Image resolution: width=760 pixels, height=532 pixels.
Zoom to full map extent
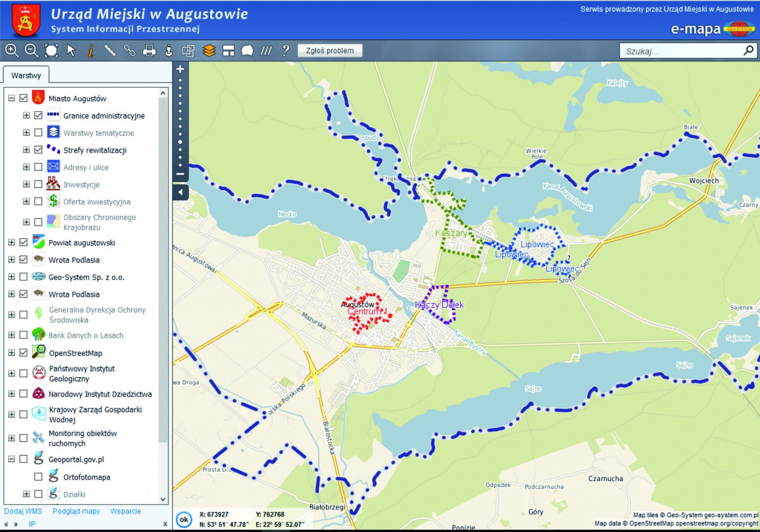pyautogui.click(x=51, y=50)
